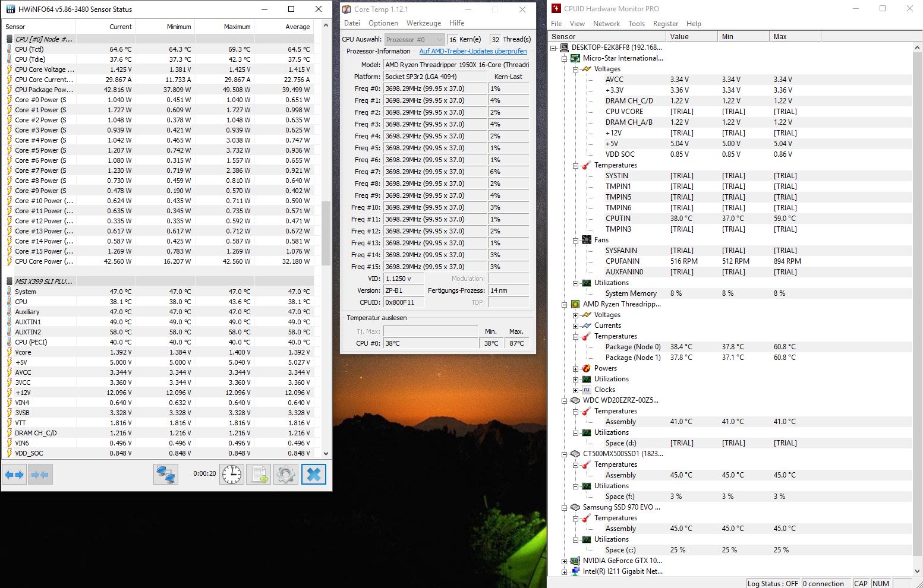Viewport: 923px width, 588px height.
Task: Click the blue expand arrows button in HWiNFO
Action: (x=14, y=475)
